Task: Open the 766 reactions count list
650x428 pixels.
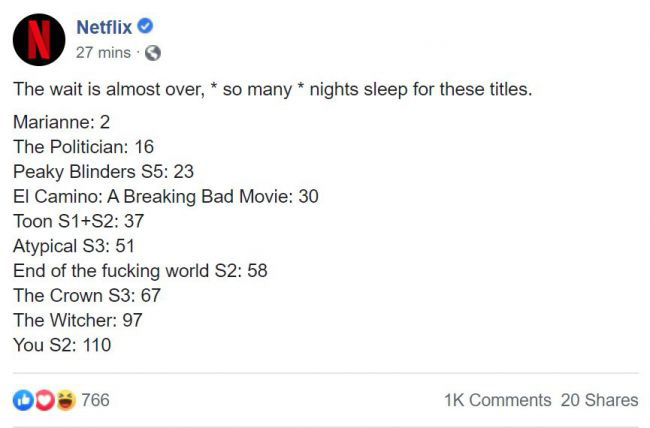Action: (x=95, y=400)
